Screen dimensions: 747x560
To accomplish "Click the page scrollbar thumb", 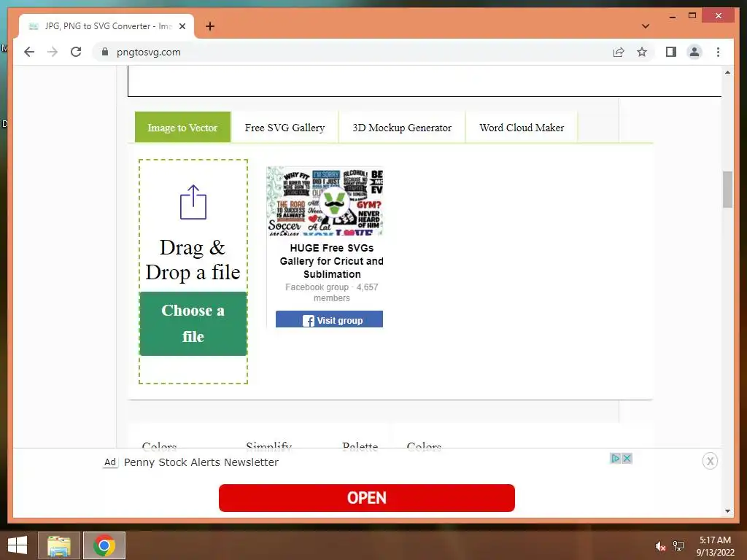I will [727, 190].
